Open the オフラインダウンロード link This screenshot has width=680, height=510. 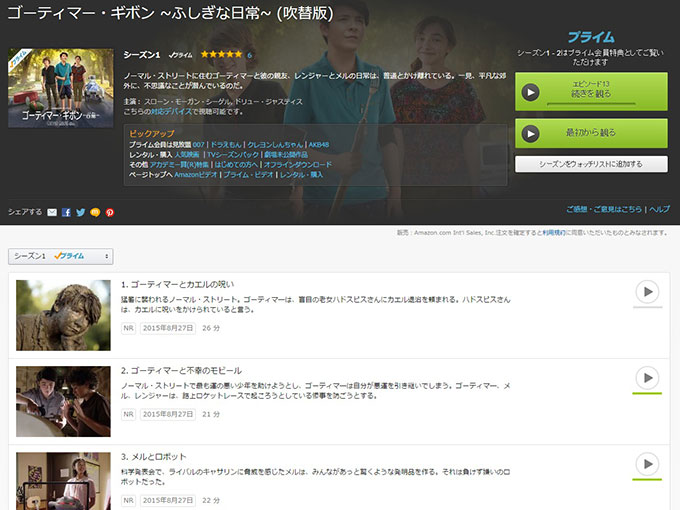point(298,164)
